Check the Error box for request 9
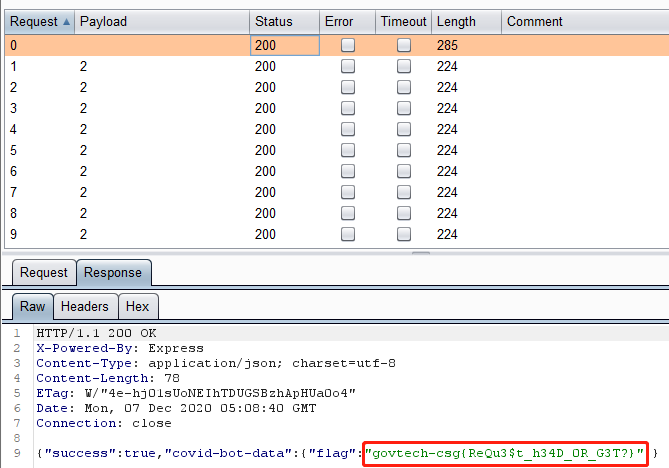This screenshot has width=669, height=468. 348,234
